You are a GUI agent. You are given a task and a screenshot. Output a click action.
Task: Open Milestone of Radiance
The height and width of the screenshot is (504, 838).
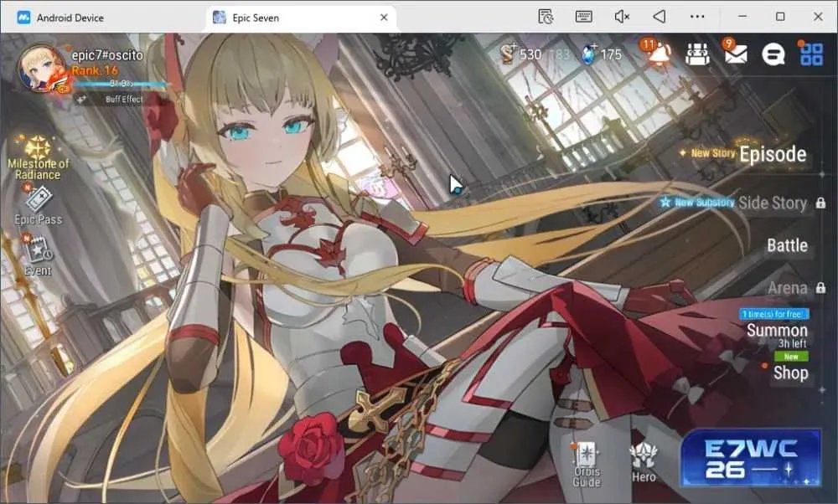coord(38,158)
